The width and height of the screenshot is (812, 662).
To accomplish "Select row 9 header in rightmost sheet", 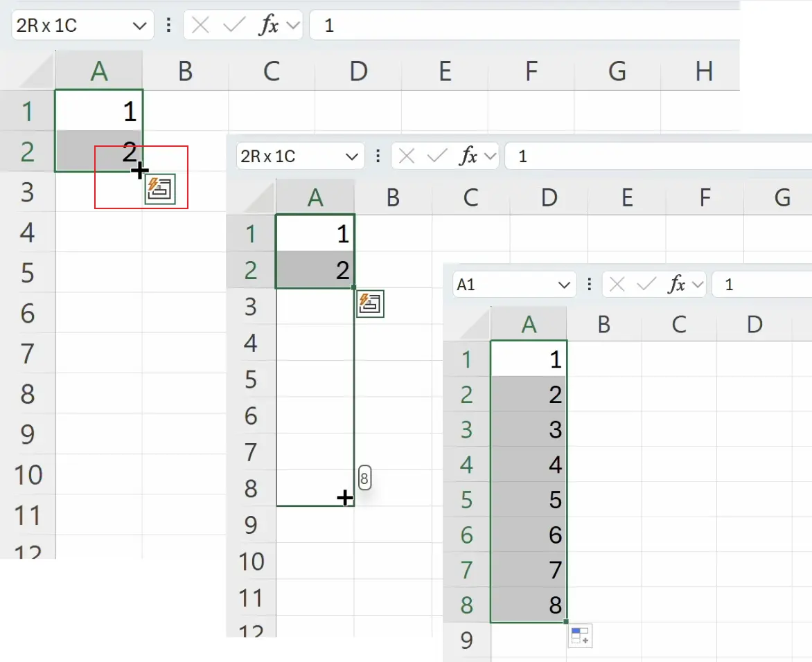I will (x=466, y=640).
